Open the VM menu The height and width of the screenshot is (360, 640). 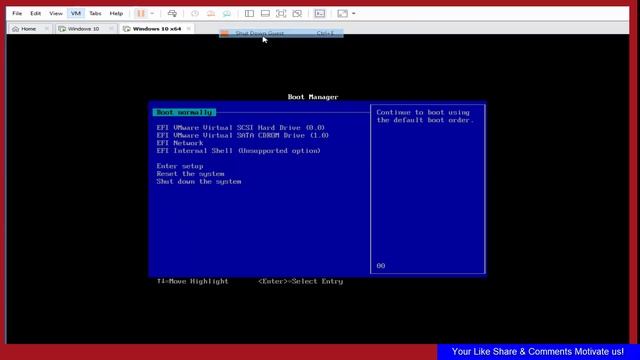(76, 13)
